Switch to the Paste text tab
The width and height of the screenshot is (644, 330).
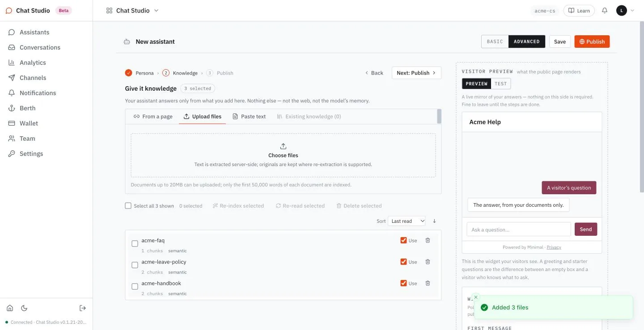tap(249, 117)
